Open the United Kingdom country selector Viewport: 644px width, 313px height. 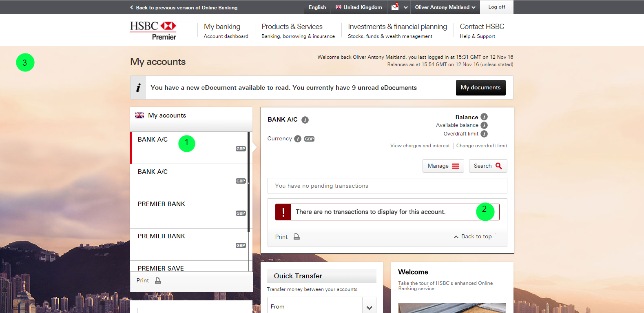pos(359,7)
